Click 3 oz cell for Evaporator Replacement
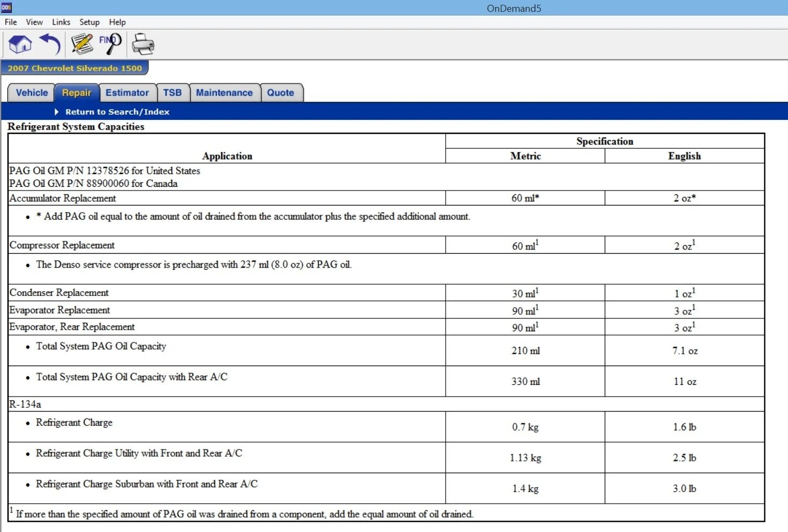This screenshot has width=788, height=532. [x=685, y=310]
